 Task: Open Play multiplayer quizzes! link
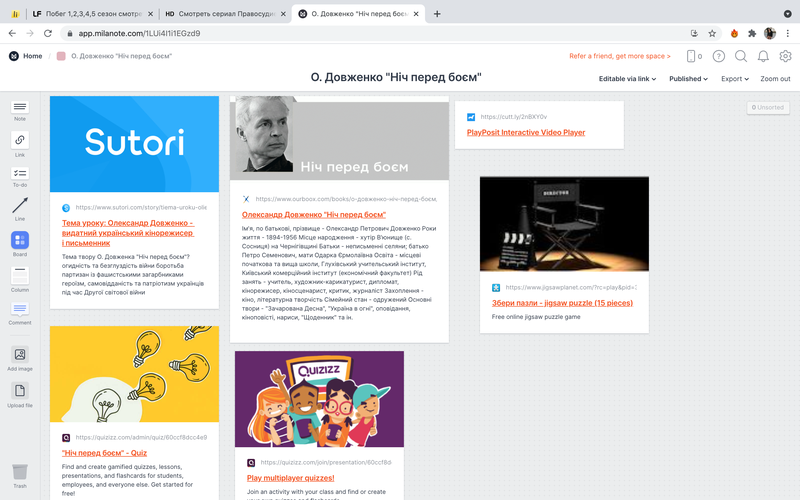[x=290, y=478]
